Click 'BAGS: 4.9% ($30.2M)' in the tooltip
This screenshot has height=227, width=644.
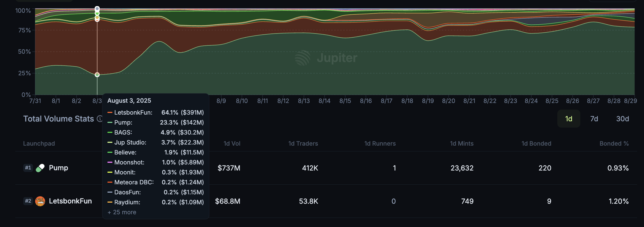point(156,132)
